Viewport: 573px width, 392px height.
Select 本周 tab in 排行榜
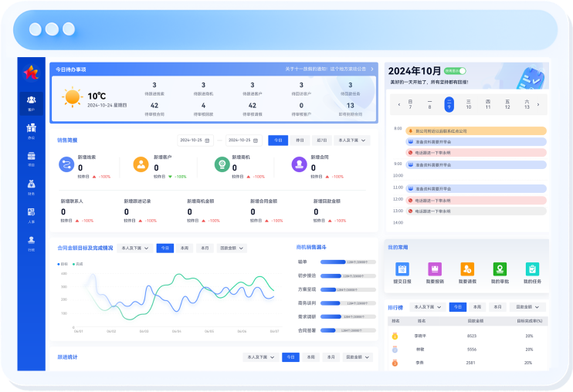point(477,307)
